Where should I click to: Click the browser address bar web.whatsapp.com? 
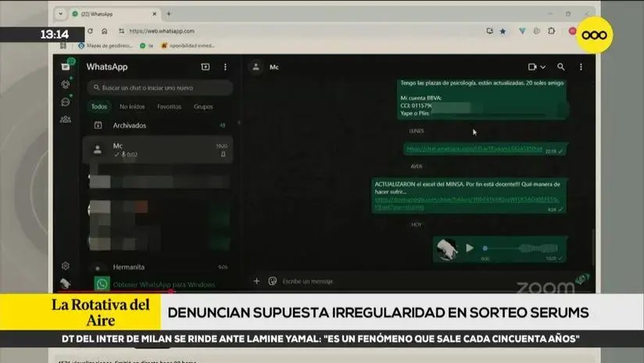pyautogui.click(x=162, y=31)
